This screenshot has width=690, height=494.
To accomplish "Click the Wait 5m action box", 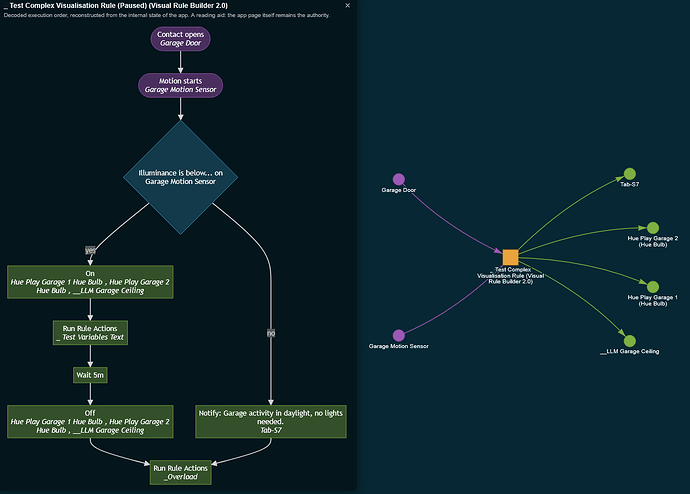I will coord(90,375).
